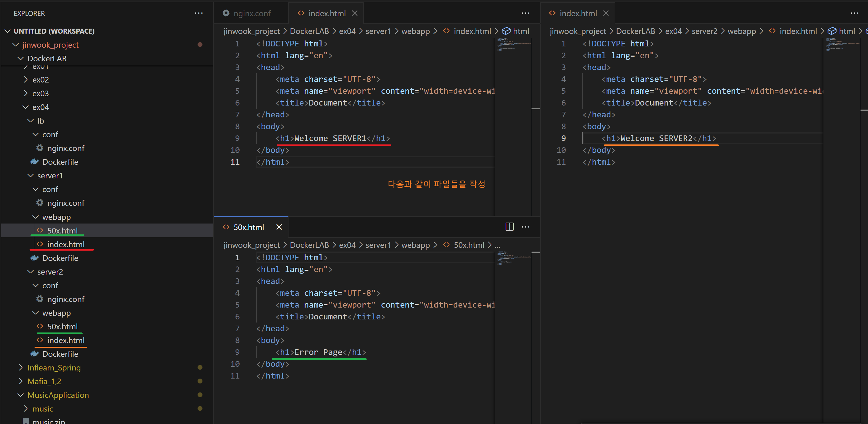868x424 pixels.
Task: Open lb Dockerfile with whale icon
Action: (x=60, y=162)
